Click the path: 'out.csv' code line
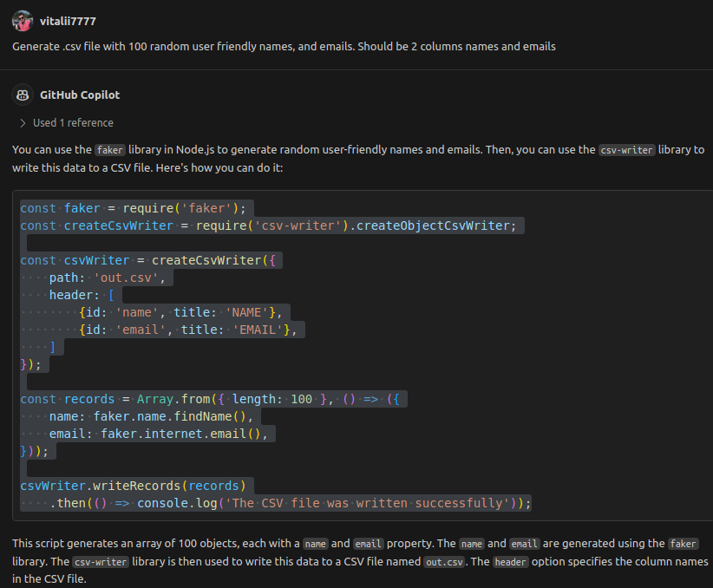This screenshot has height=588, width=713. [108, 278]
